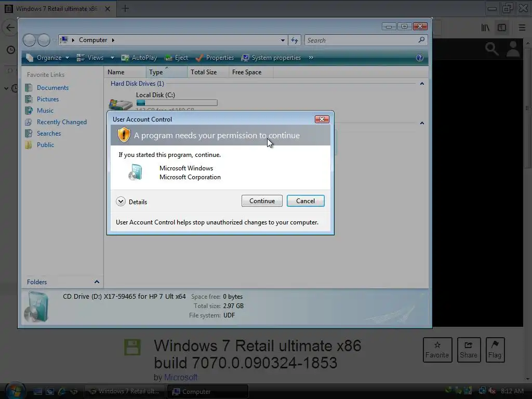This screenshot has height=399, width=532.
Task: Go forward in Explorer
Action: [44, 40]
